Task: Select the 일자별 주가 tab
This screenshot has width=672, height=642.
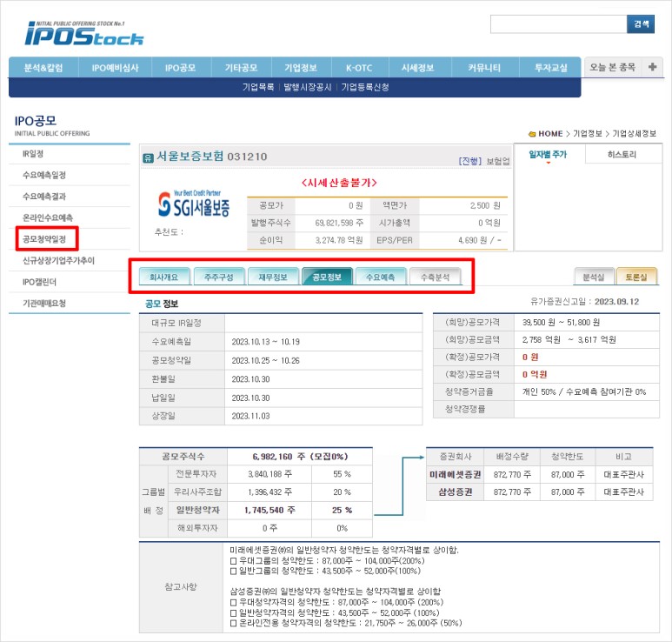Action: tap(548, 154)
